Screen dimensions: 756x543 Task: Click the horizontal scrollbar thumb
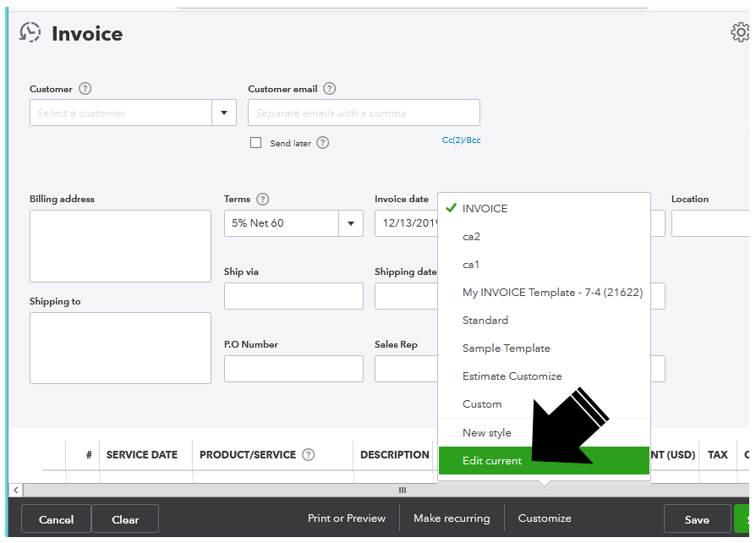pos(386,490)
